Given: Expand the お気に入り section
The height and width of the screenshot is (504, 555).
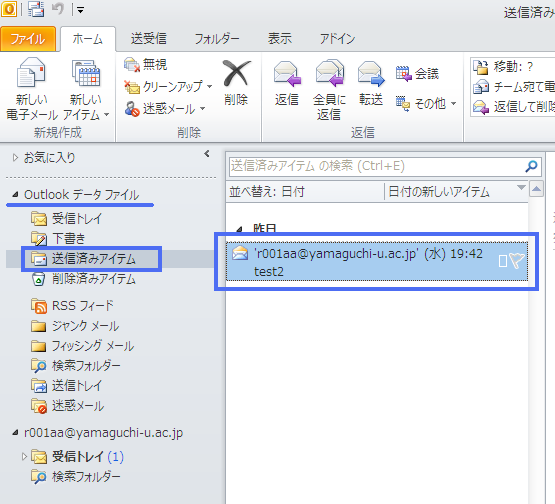Looking at the screenshot, I should click(15, 158).
